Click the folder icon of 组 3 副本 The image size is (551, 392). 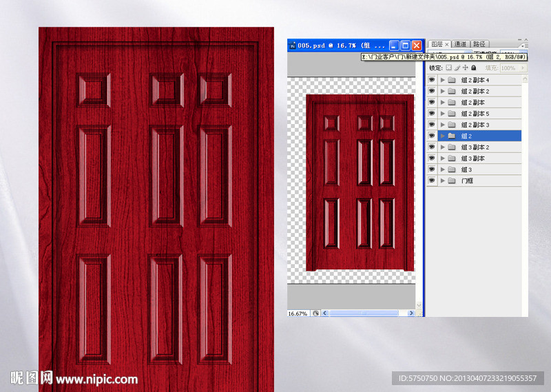[452, 158]
